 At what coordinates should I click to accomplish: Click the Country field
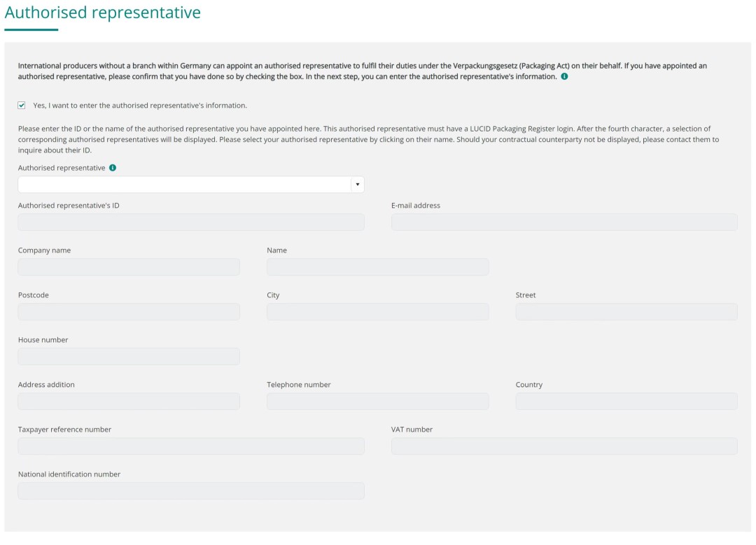click(x=626, y=402)
